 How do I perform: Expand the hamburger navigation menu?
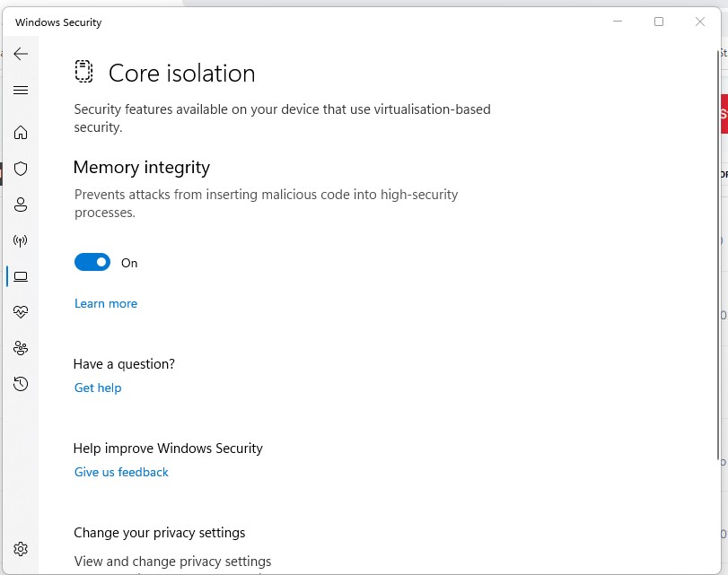pos(21,90)
